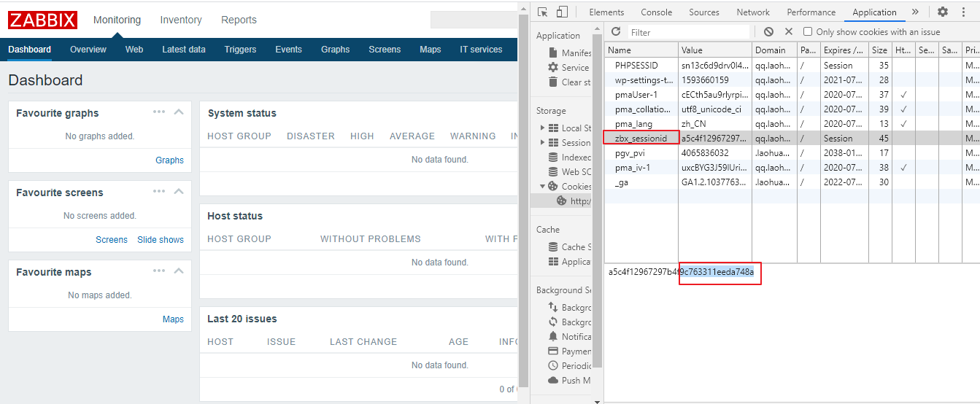Click the Maps link in Favourite maps
Screen dimensions: 980x404
173,319
